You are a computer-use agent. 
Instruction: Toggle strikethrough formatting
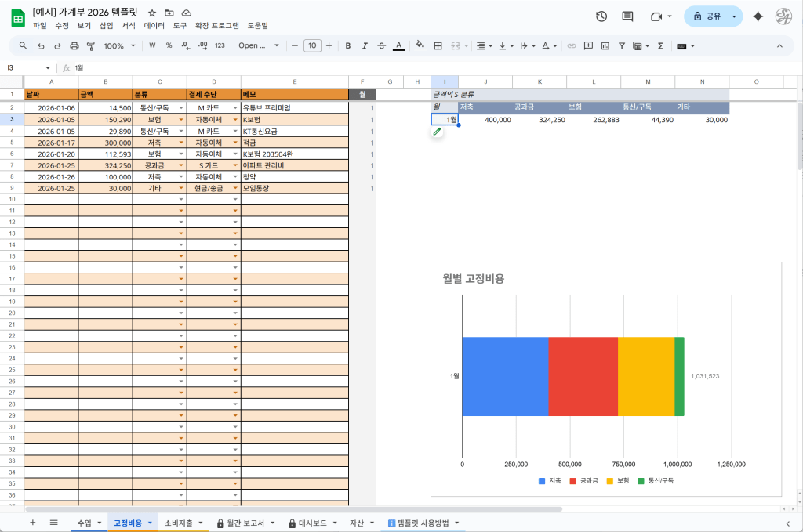(381, 46)
